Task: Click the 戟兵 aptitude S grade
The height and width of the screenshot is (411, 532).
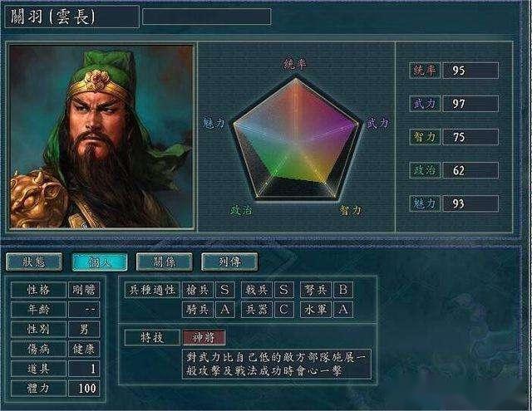Action: pos(284,290)
